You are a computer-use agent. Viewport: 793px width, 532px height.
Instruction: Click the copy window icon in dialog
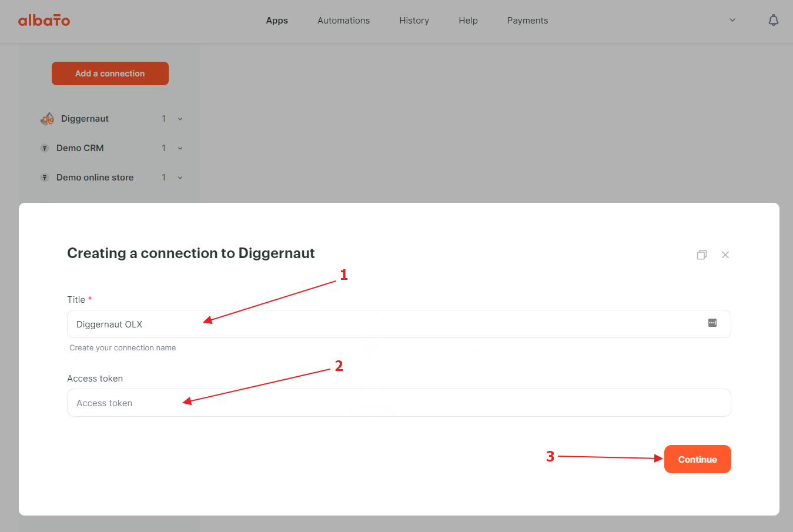pos(702,255)
